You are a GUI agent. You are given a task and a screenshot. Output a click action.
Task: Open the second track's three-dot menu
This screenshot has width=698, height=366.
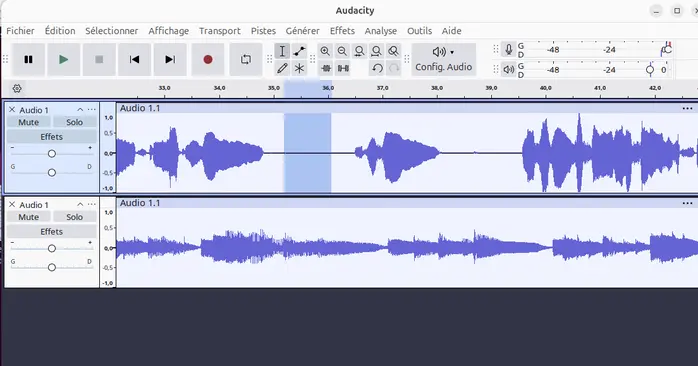coord(92,204)
